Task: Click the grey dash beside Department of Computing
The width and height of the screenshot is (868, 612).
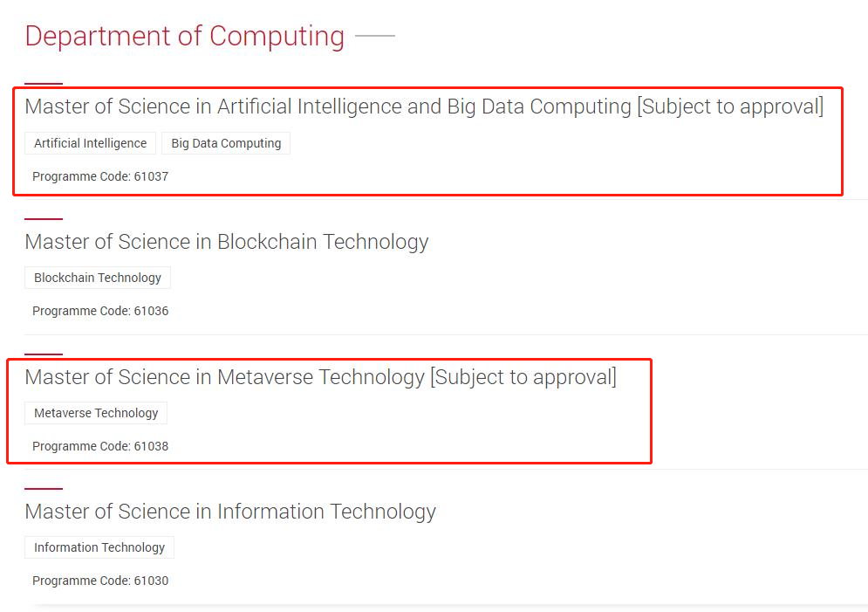Action: point(375,37)
